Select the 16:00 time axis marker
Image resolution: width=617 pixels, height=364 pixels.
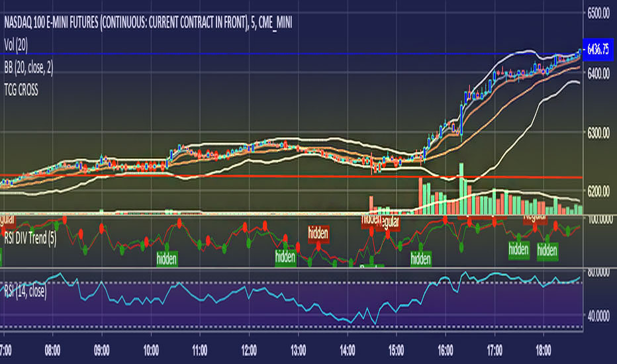(x=446, y=349)
